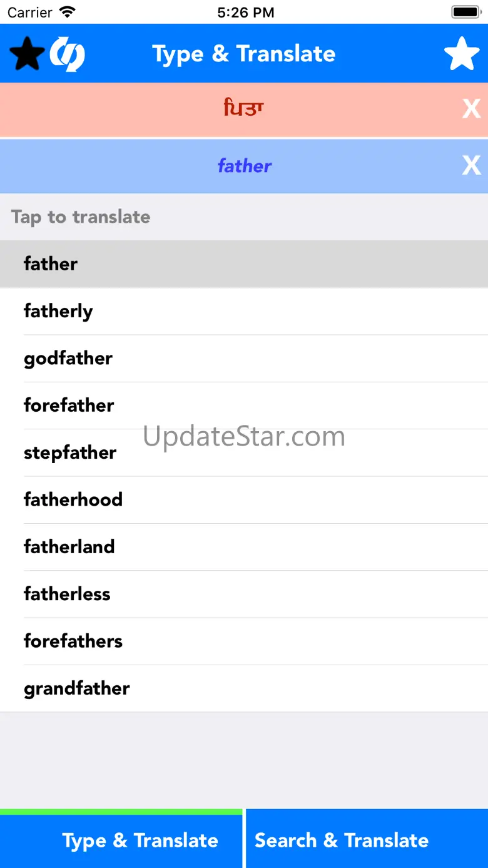488x868 pixels.
Task: Clear the Punjabi translation with X
Action: tap(471, 110)
